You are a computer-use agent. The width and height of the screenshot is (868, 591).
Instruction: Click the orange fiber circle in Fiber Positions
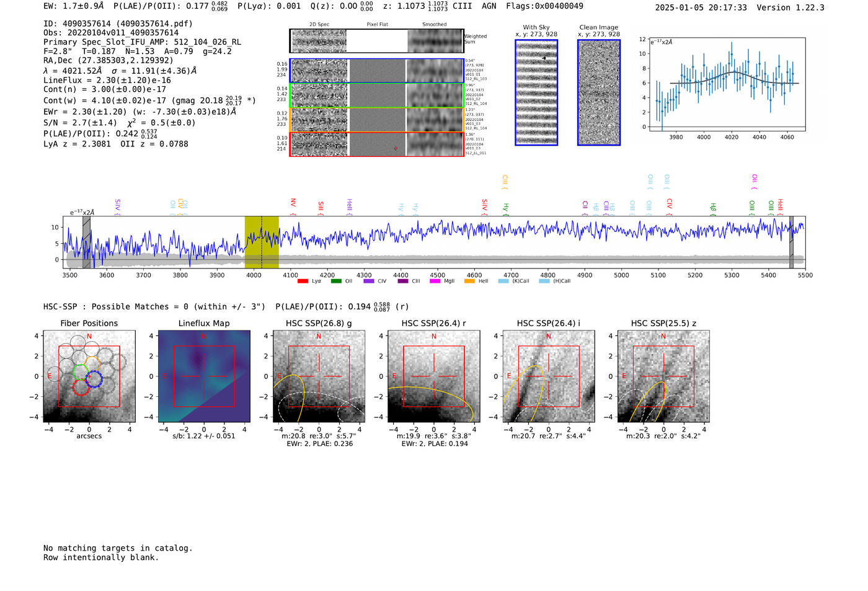(x=92, y=363)
